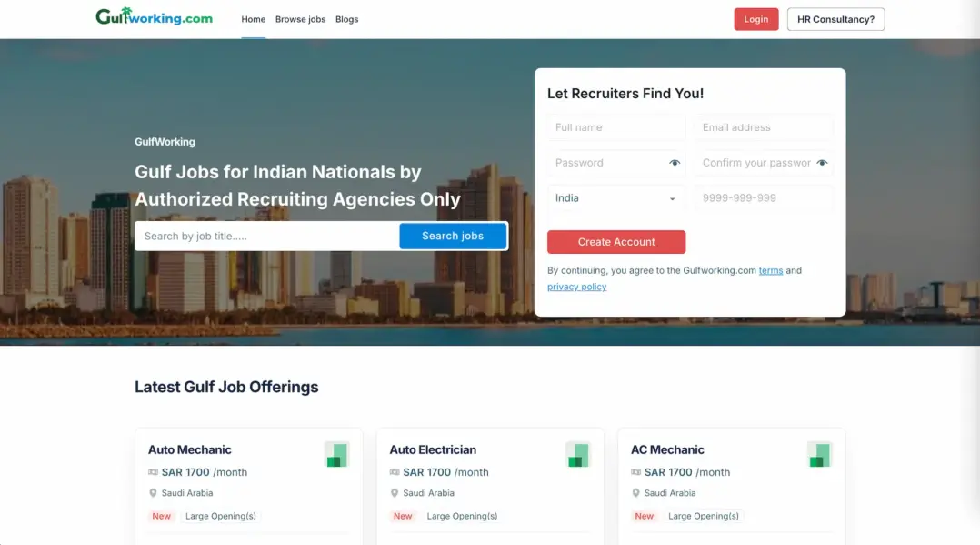
Task: Click the Gulfworking.com logo
Action: (x=154, y=17)
